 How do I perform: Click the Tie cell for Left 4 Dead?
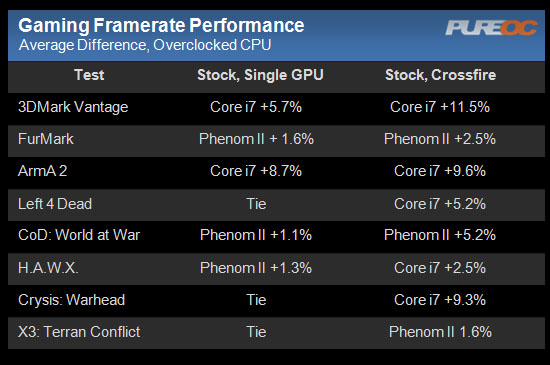pyautogui.click(x=256, y=204)
